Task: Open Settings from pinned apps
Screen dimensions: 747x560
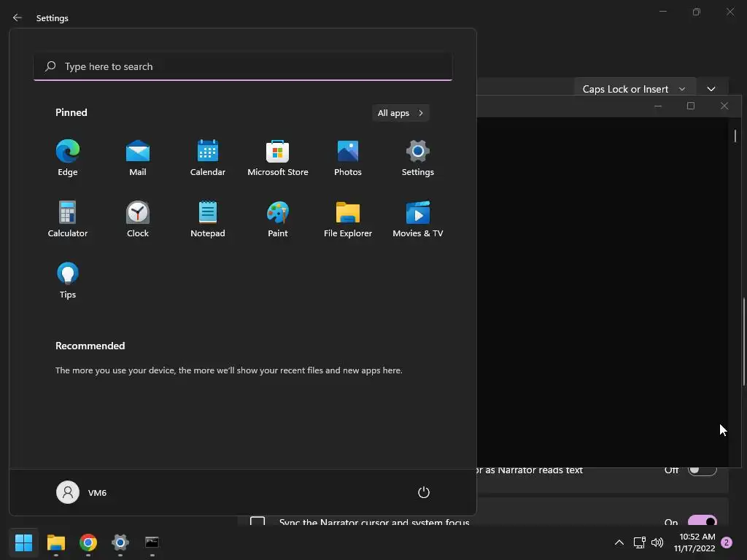Action: tap(418, 158)
